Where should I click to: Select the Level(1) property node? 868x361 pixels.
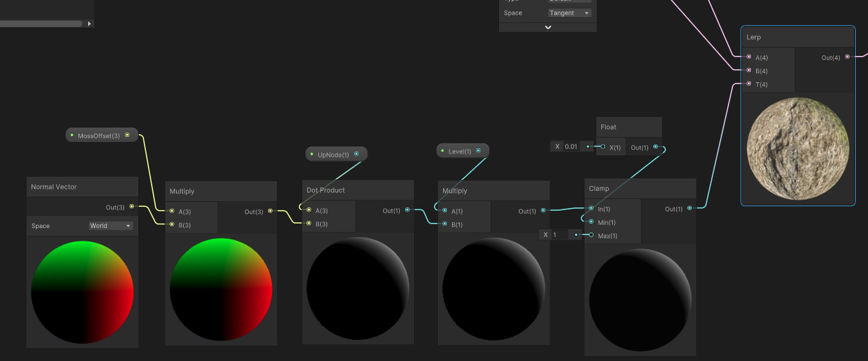pyautogui.click(x=463, y=151)
